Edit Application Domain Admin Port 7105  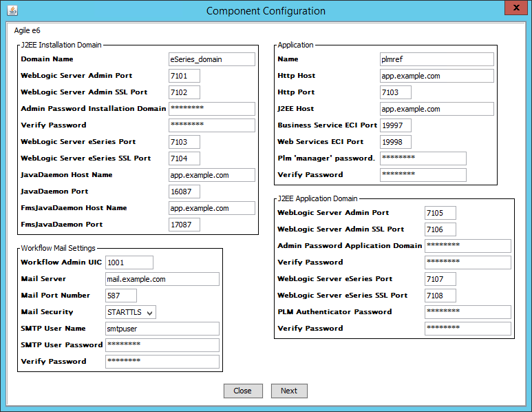[x=440, y=213]
